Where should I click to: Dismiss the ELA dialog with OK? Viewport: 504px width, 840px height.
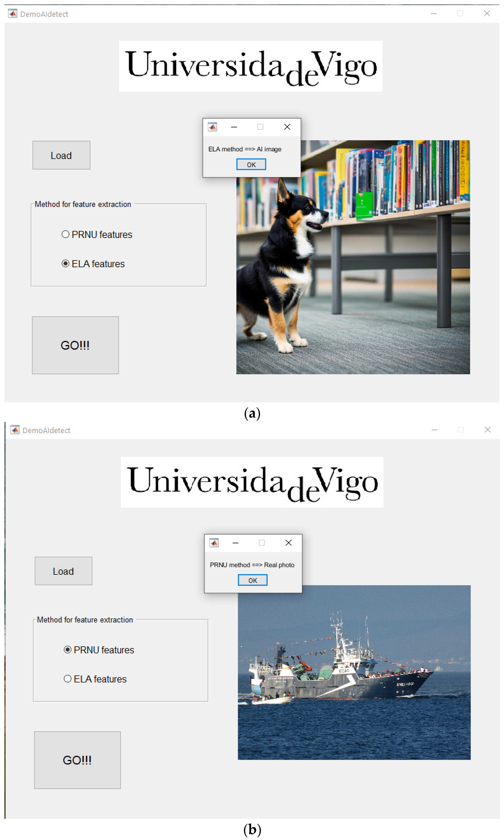coord(251,164)
